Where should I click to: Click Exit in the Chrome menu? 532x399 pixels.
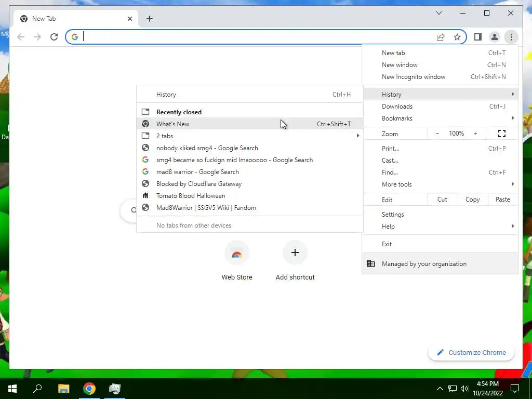click(x=440, y=244)
